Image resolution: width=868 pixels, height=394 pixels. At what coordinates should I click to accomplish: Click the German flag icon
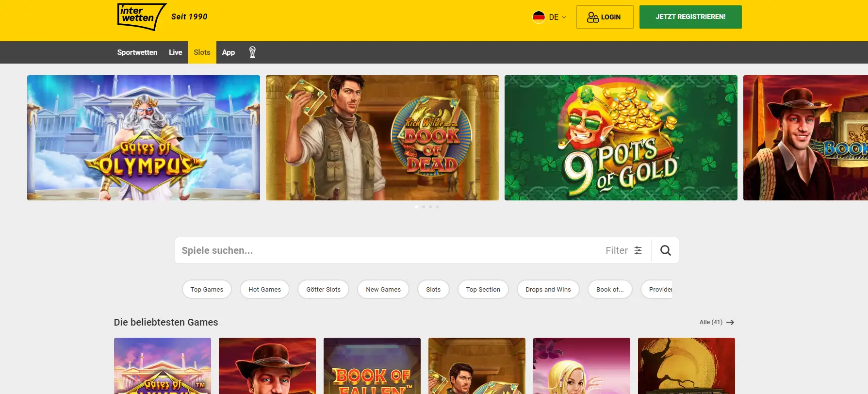tap(539, 17)
